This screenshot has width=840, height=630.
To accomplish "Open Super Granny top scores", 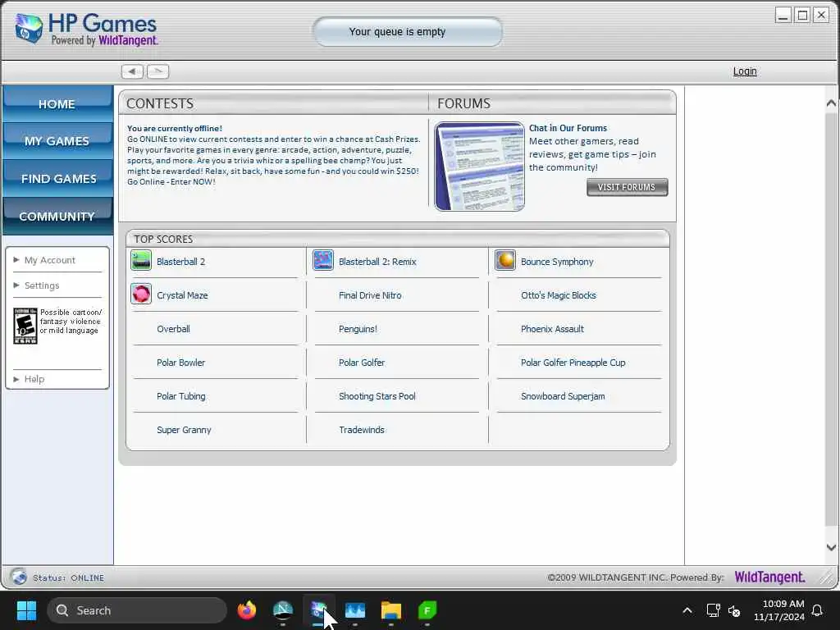I will 184,430.
